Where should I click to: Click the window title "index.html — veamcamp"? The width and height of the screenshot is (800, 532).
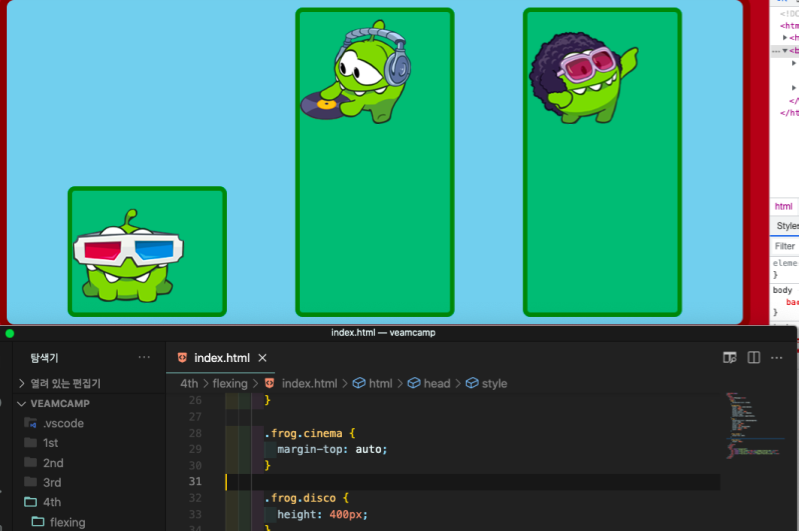[383, 333]
